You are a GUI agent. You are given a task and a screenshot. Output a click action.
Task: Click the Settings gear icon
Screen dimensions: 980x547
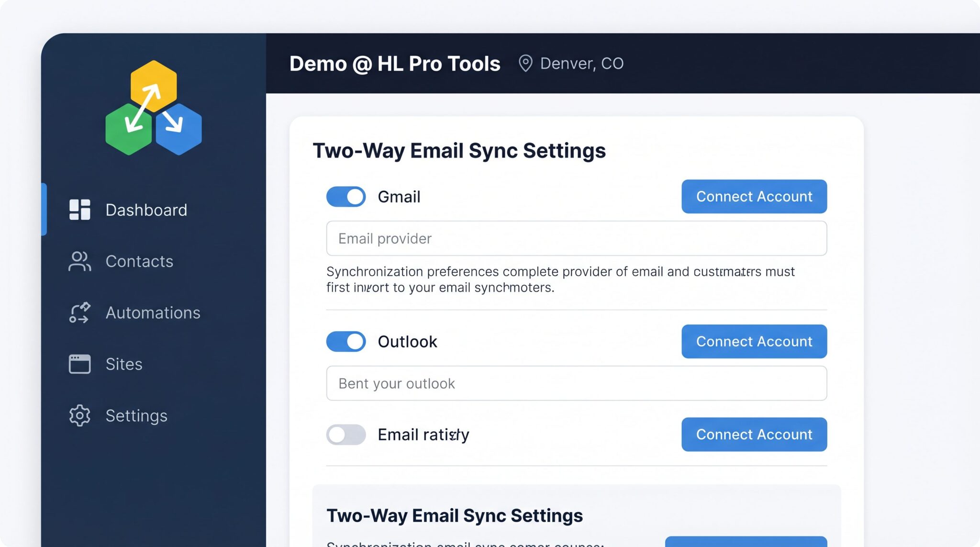[79, 415]
